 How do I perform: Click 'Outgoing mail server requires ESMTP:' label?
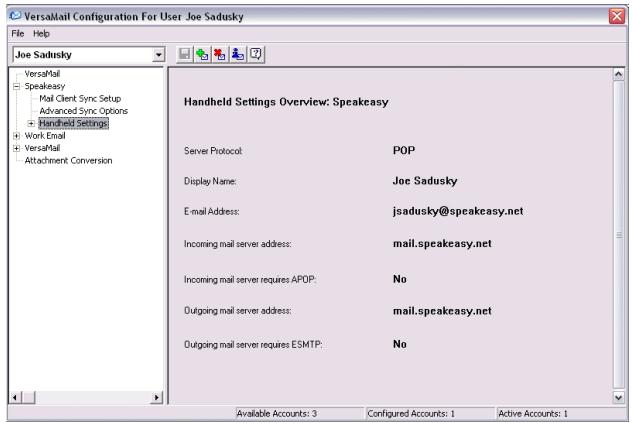point(253,345)
